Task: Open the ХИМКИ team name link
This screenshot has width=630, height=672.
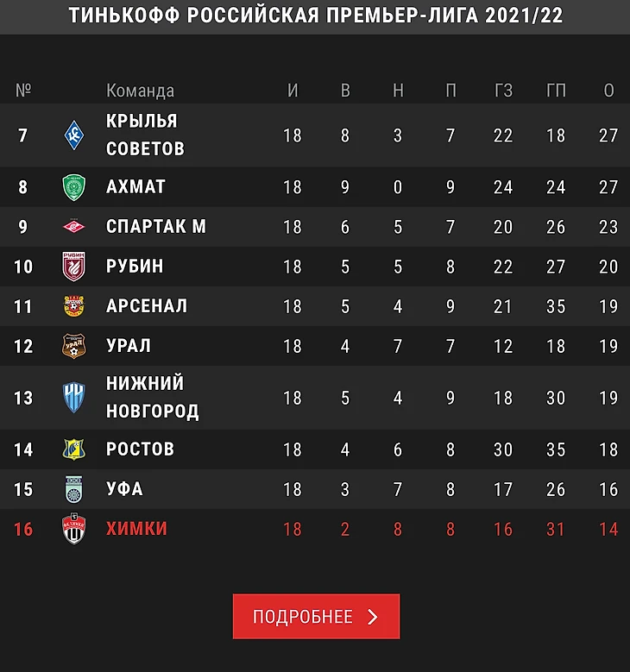Action: click(136, 529)
